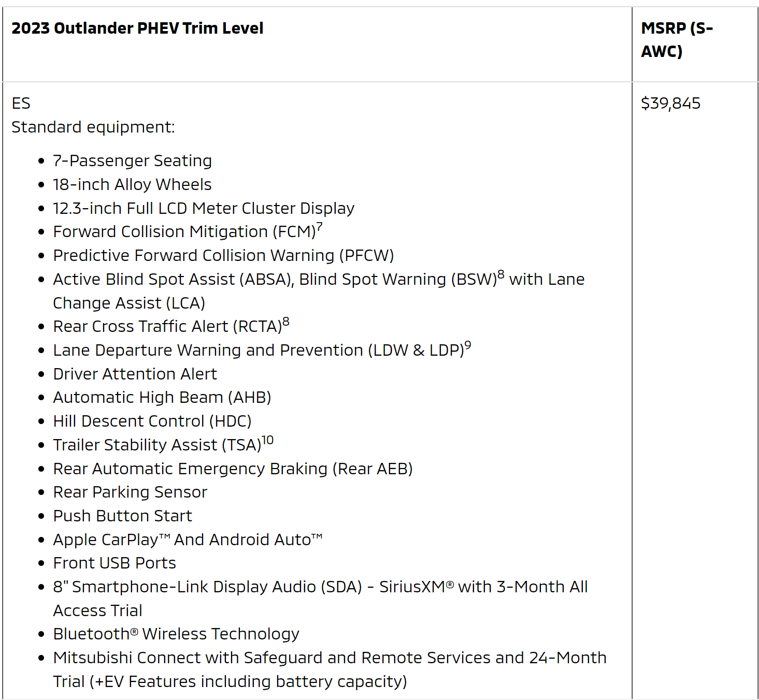Click "Predictive Forward Collision Warning (PFCW)" item

(223, 256)
